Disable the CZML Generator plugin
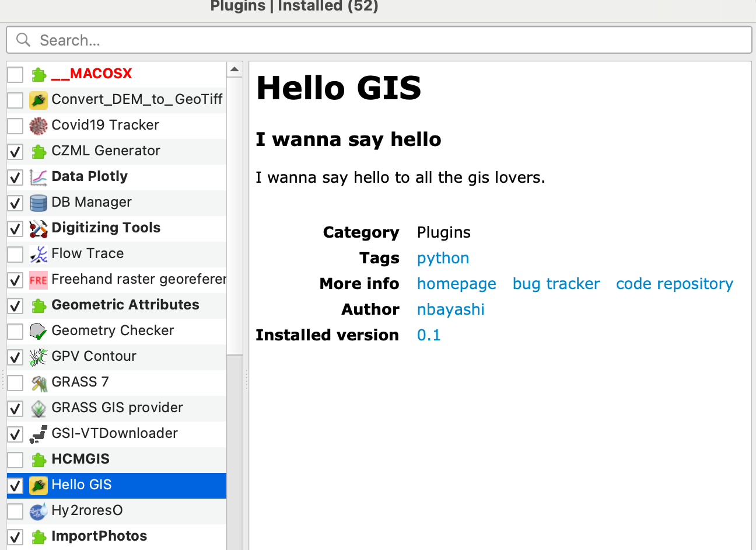Viewport: 756px width, 550px height. pyautogui.click(x=15, y=151)
